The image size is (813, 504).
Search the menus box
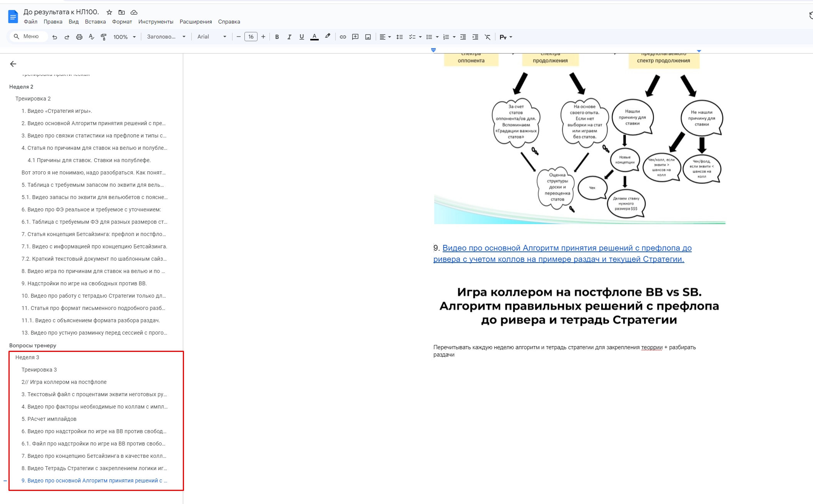(x=28, y=37)
